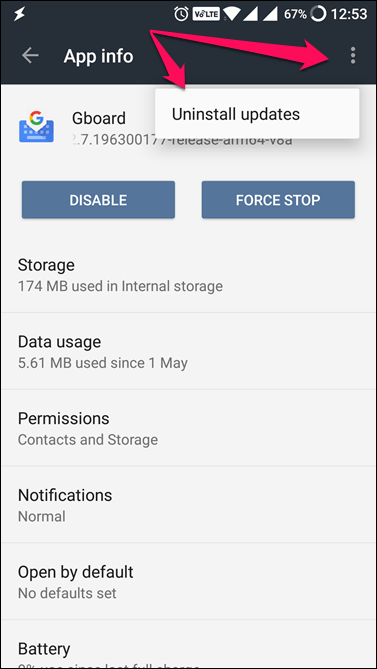Tap the Wi-Fi signal icon

coord(233,15)
